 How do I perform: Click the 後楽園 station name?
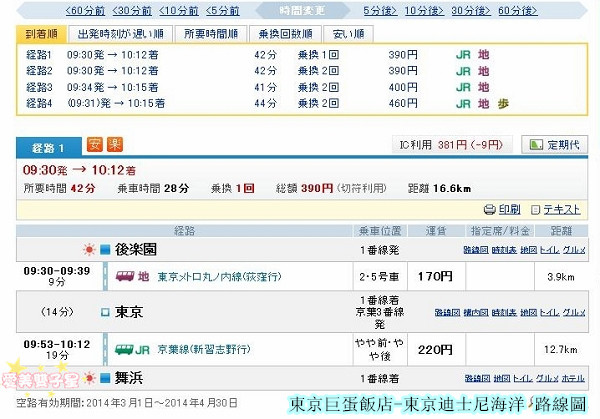(x=135, y=249)
